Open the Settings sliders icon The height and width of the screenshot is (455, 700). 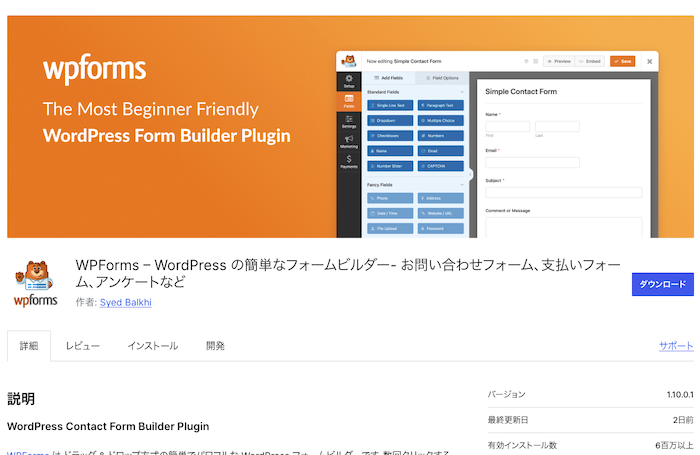tap(348, 120)
